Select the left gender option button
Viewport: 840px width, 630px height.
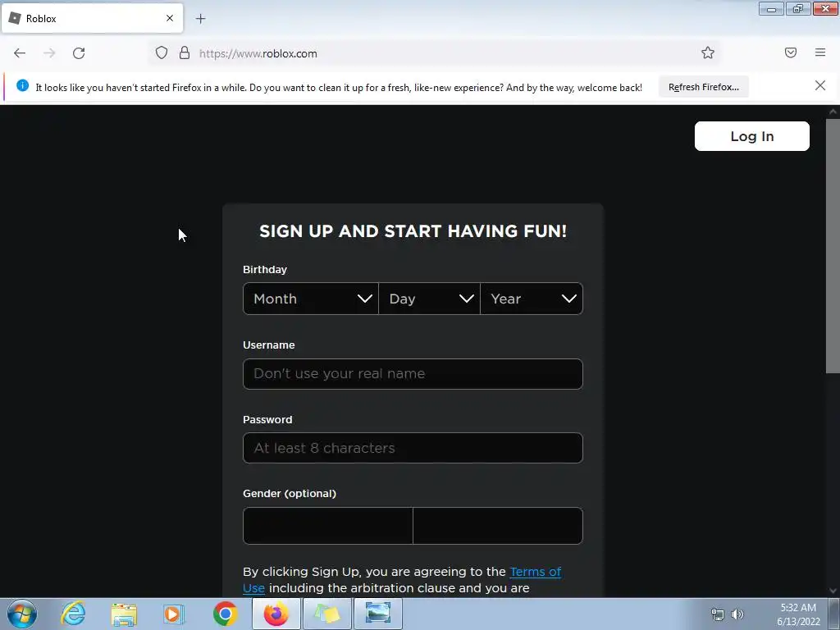pyautogui.click(x=328, y=526)
